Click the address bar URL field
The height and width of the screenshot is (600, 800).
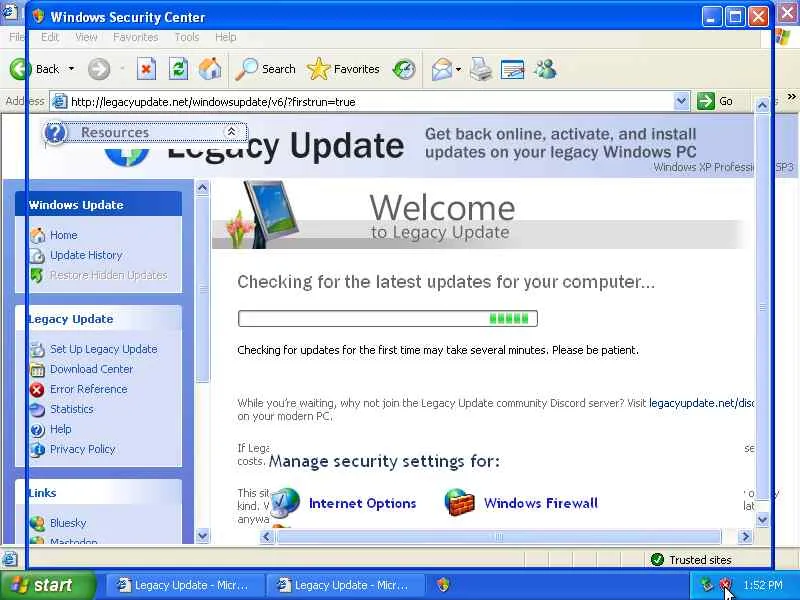pyautogui.click(x=370, y=102)
